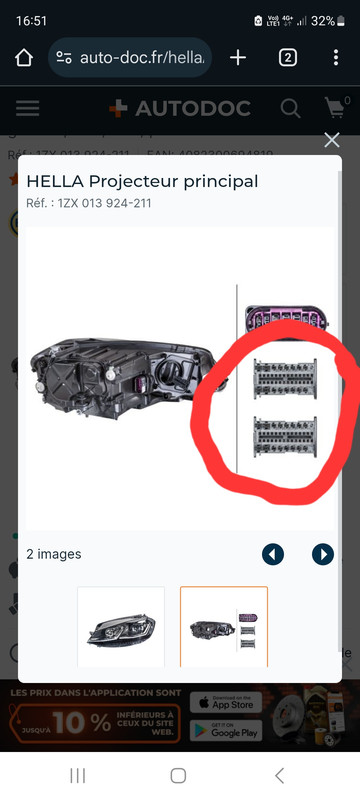Viewport: 360px width, 800px height.
Task: Open the tab switcher showing 2 tabs
Action: click(288, 58)
